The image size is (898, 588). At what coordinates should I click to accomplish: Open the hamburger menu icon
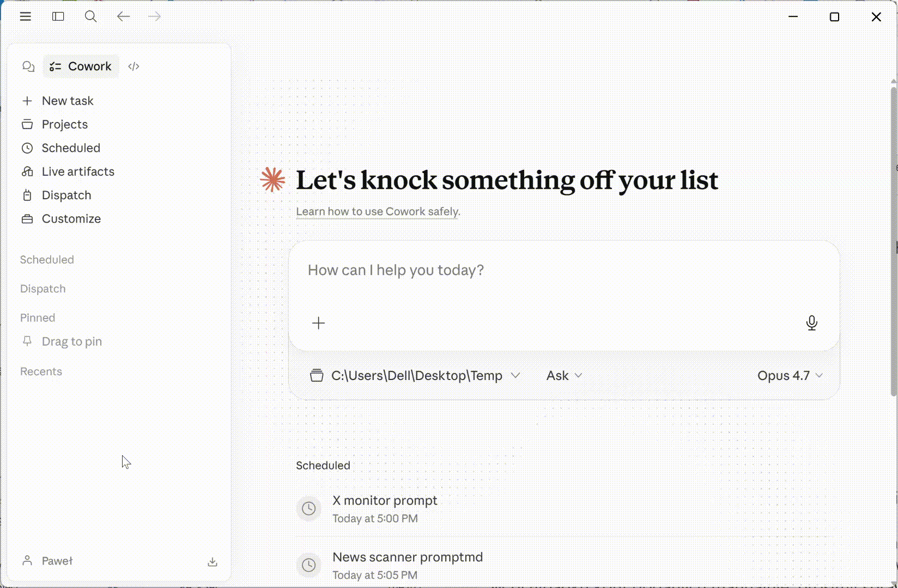point(25,16)
